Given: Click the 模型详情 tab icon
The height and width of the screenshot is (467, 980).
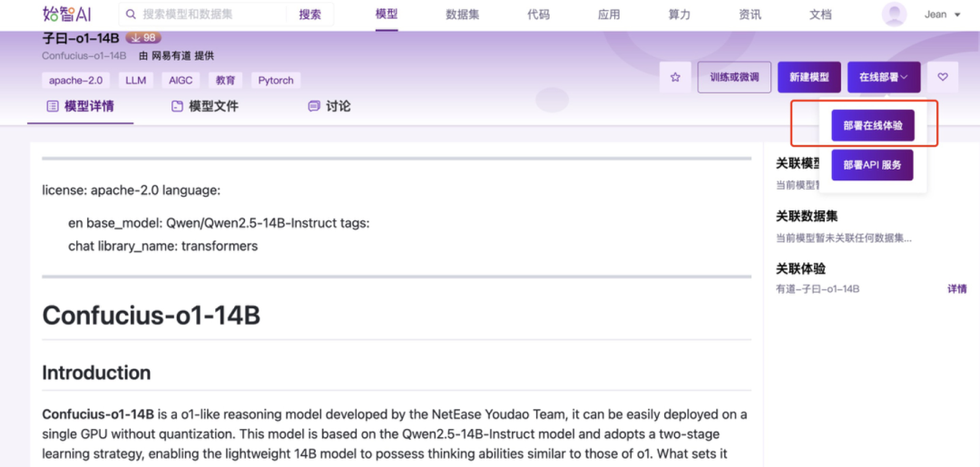Looking at the screenshot, I should click(53, 107).
